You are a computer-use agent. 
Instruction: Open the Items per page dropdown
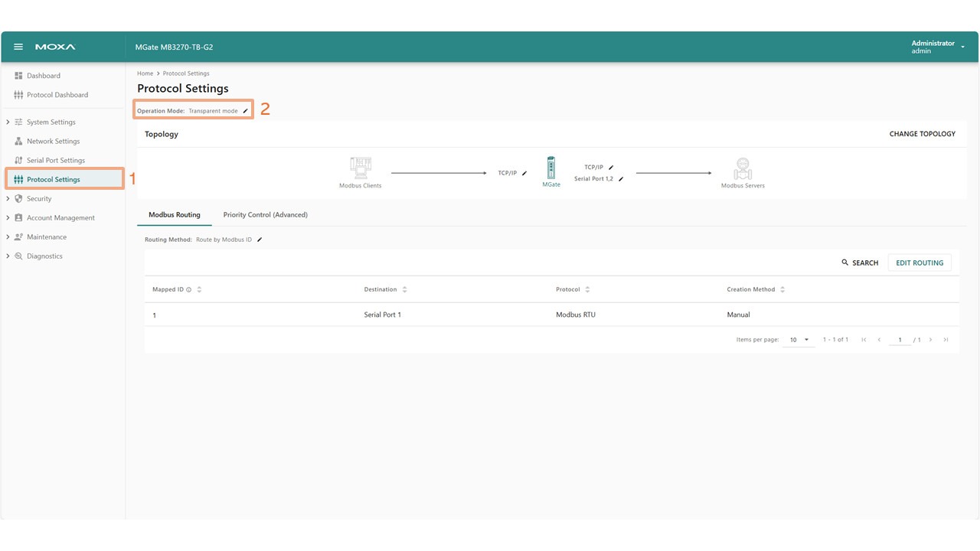[x=799, y=340]
